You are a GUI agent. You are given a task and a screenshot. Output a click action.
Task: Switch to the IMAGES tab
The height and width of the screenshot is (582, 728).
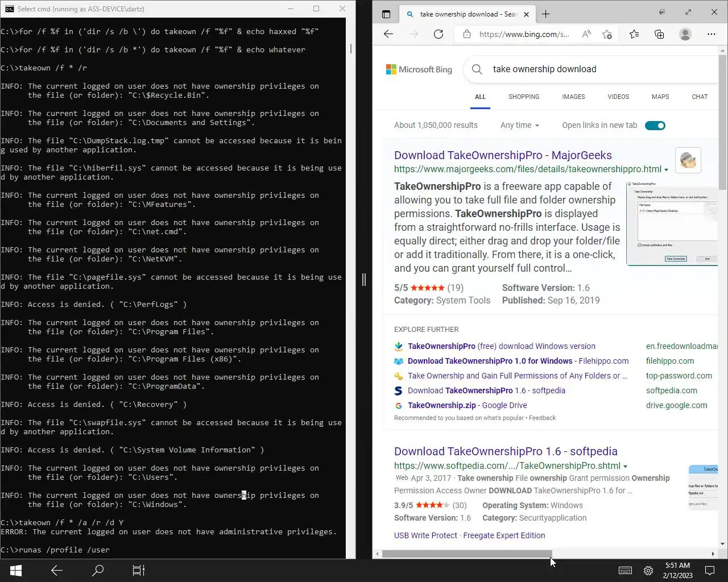573,97
